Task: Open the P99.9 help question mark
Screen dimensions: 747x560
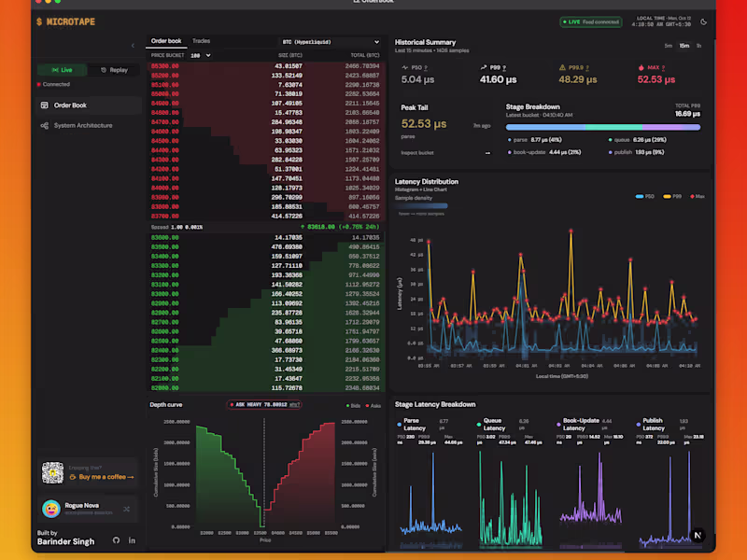Action: pyautogui.click(x=587, y=68)
